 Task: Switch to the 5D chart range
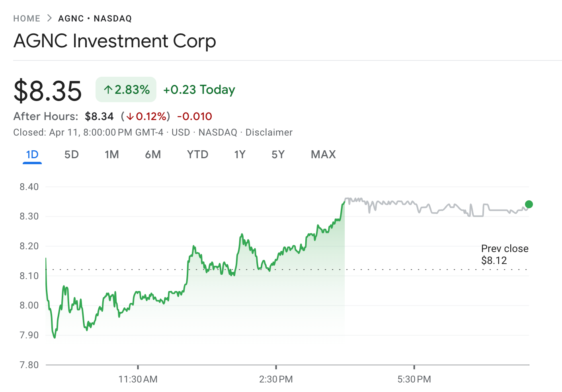click(x=72, y=154)
